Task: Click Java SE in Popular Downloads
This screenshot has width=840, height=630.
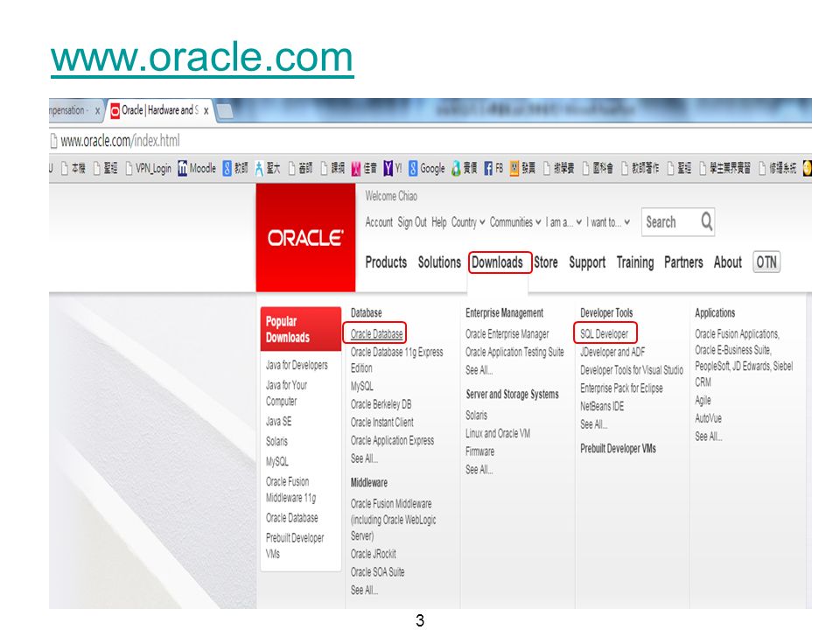Action: pyautogui.click(x=278, y=421)
